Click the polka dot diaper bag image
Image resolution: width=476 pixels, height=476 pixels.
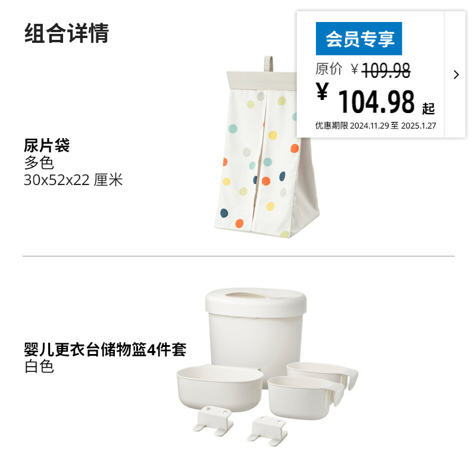(x=267, y=146)
